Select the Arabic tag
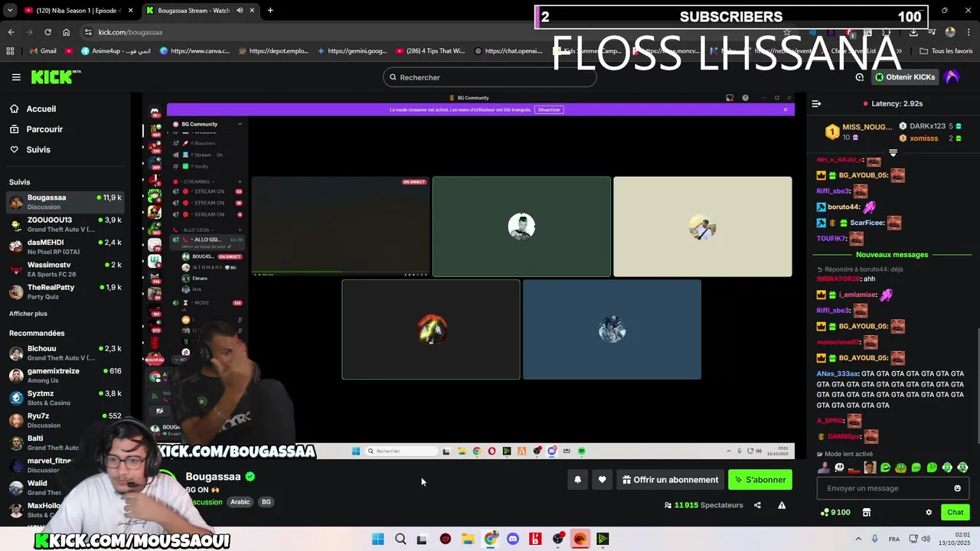 point(240,502)
